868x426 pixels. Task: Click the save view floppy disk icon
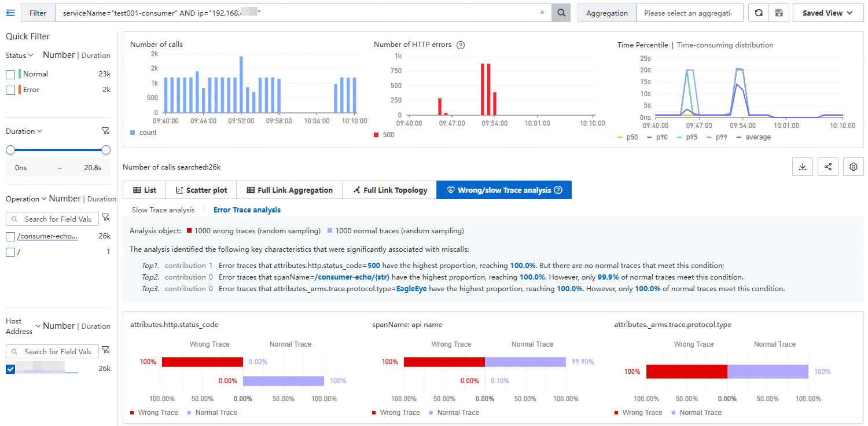(779, 13)
